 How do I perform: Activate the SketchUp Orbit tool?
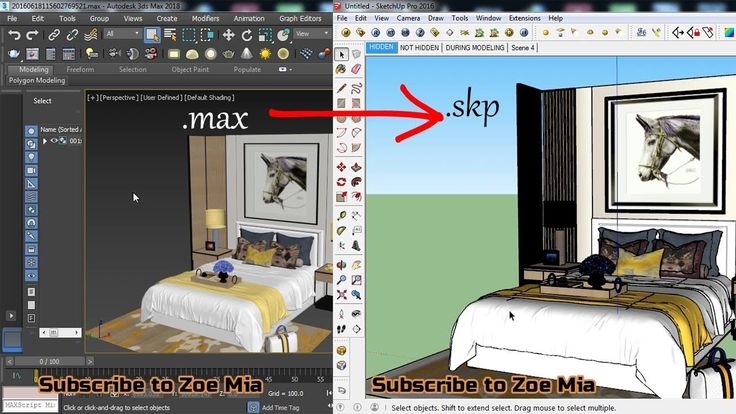(341, 265)
